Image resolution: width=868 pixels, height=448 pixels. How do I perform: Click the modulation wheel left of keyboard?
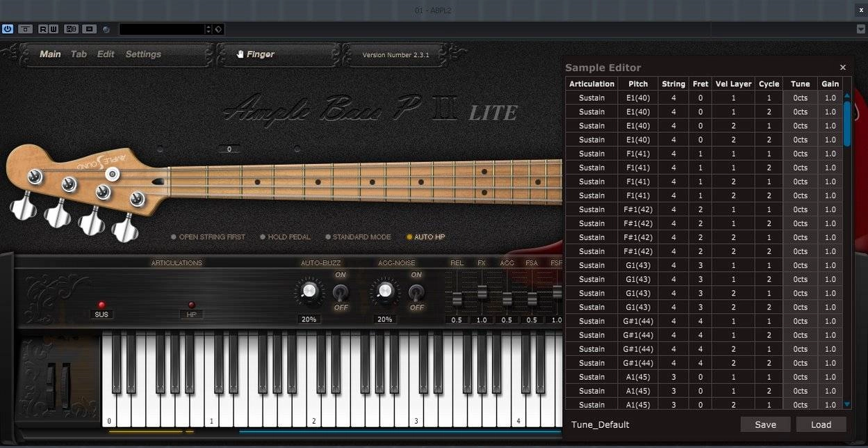pos(66,386)
